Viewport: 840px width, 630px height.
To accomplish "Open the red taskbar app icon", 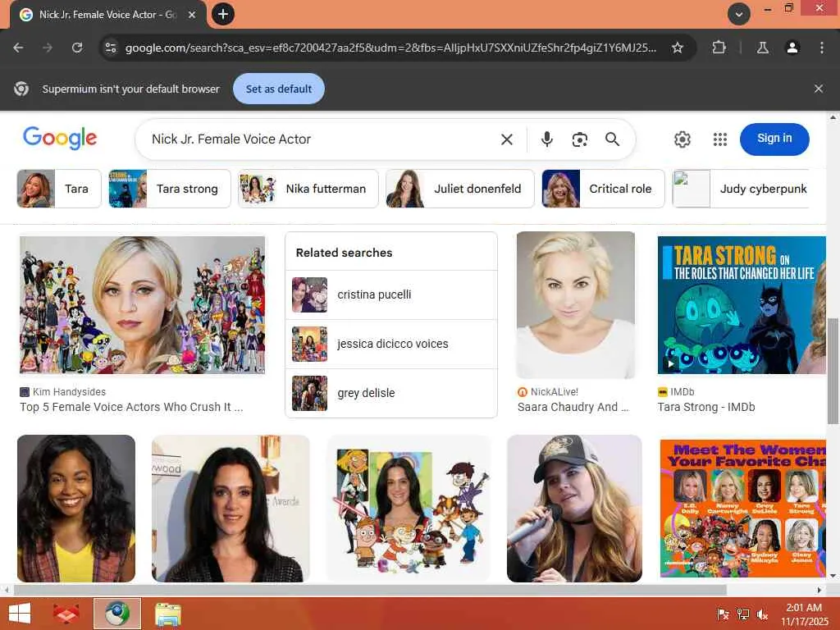I will coord(66,614).
